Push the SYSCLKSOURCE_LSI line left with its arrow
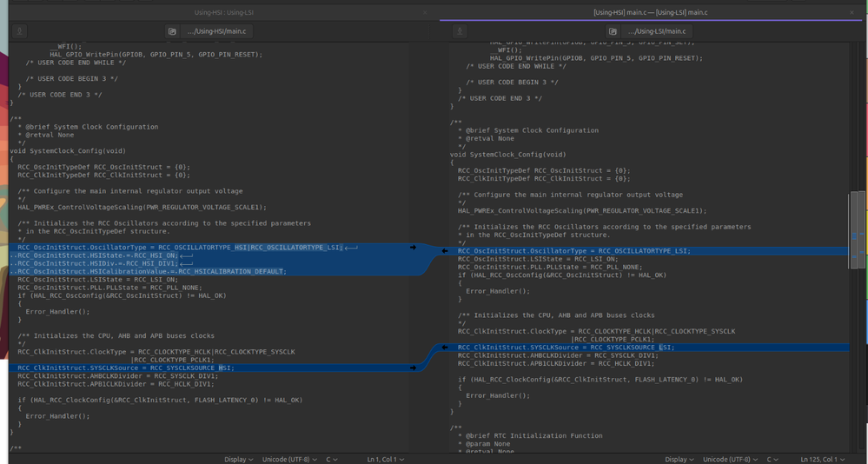This screenshot has width=868, height=464. [x=445, y=348]
